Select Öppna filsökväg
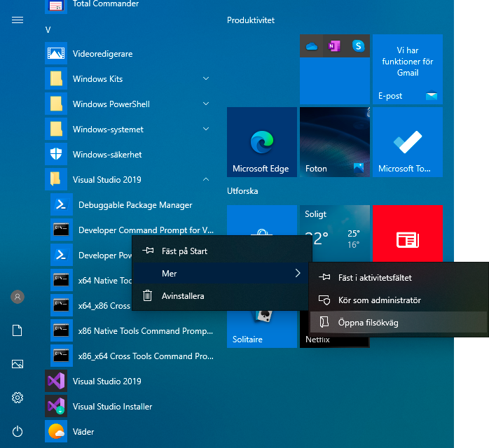 [399, 323]
